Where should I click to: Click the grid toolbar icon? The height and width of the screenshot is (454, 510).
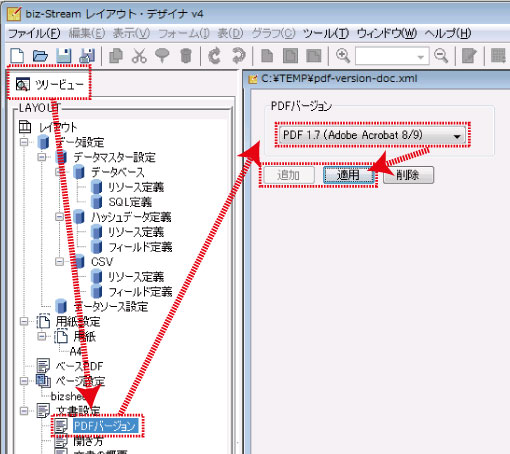pyautogui.click(x=499, y=55)
